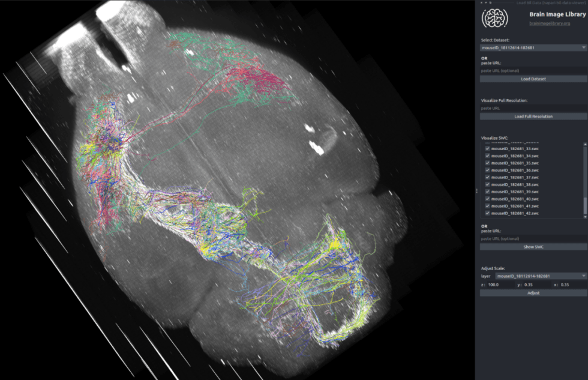Uncheck mouseID_182681_33.swc
Viewport: 588px width, 380px height.
point(487,148)
